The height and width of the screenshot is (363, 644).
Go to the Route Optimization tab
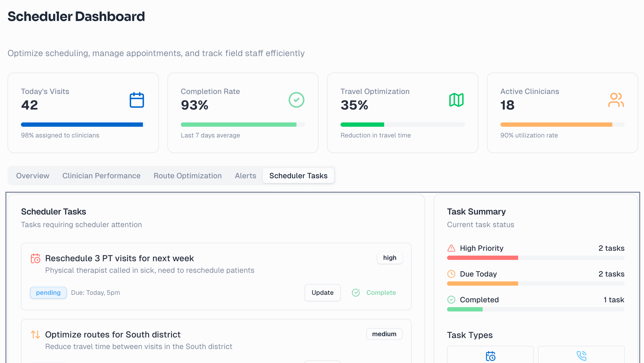[188, 176]
